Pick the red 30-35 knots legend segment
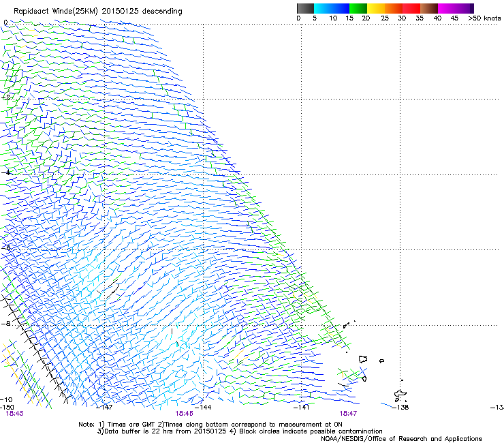Screen dimensions: 504x443 [411, 8]
